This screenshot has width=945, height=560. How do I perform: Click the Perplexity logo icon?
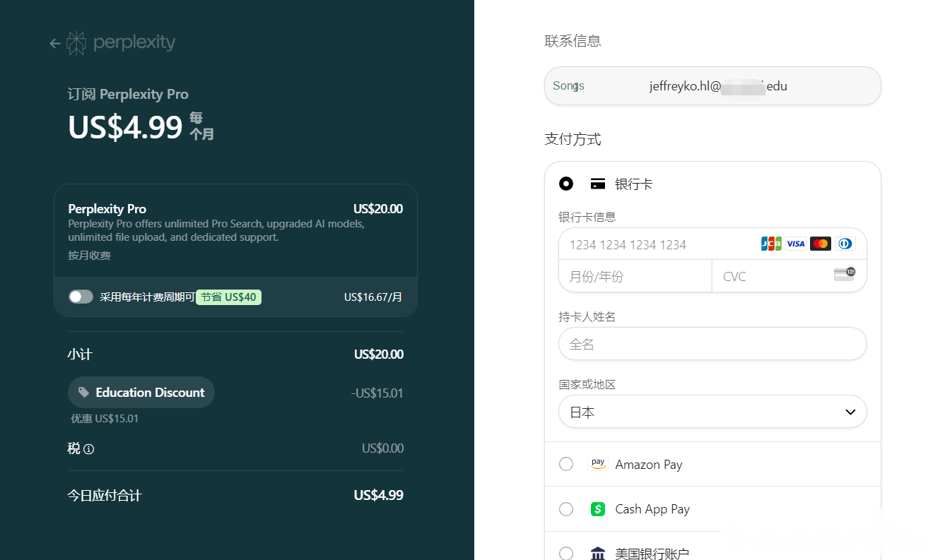(x=76, y=43)
